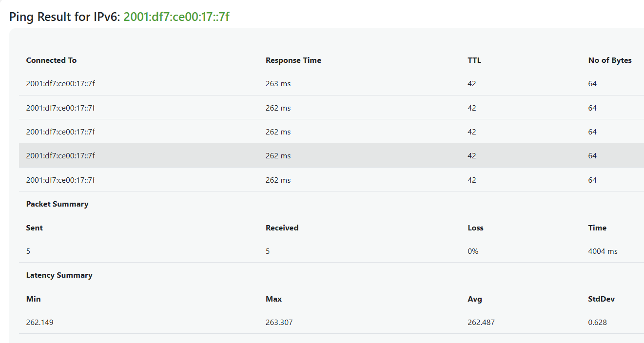The height and width of the screenshot is (343, 644).
Task: Click the 0% packet loss value
Action: (473, 251)
